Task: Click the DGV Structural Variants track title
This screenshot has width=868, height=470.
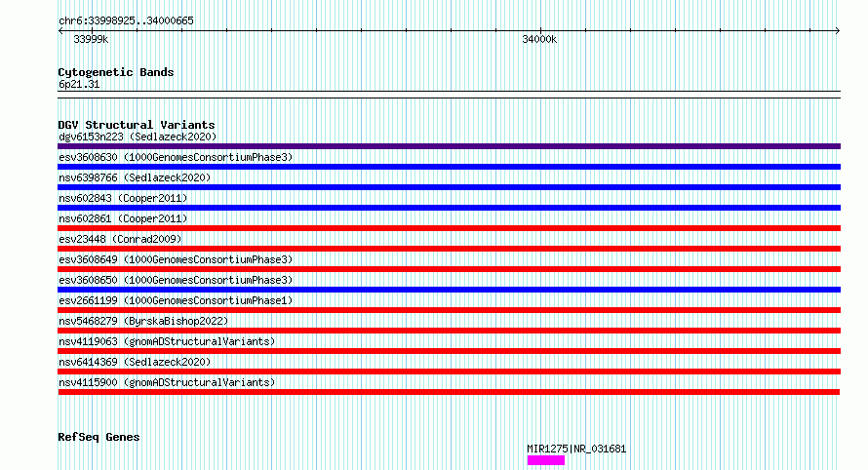Action: click(x=137, y=125)
